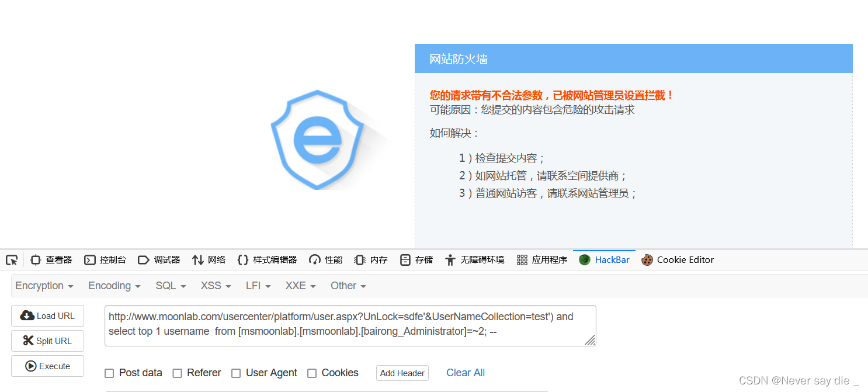The image size is (868, 392).
Task: Switch to the 网络 network tab
Action: click(x=209, y=260)
